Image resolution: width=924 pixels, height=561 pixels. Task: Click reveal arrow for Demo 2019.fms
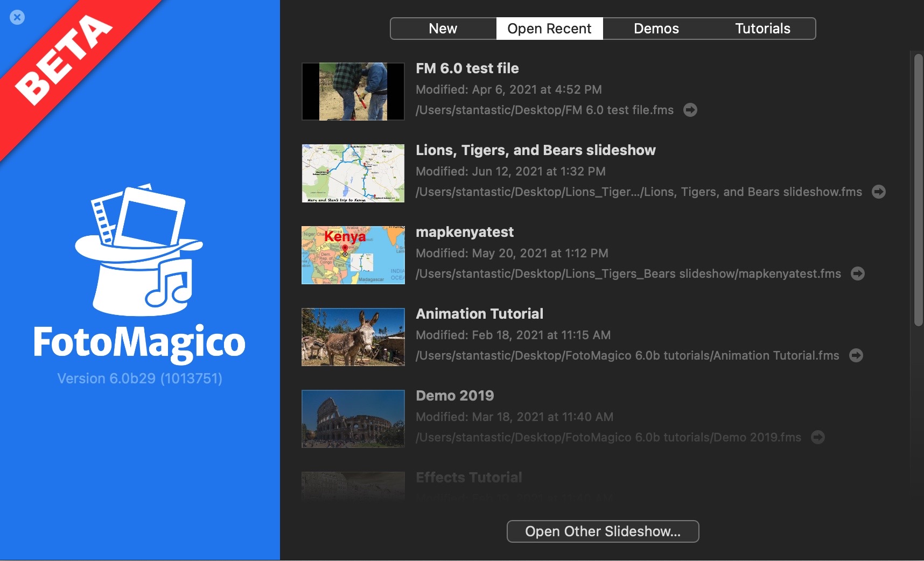click(818, 437)
